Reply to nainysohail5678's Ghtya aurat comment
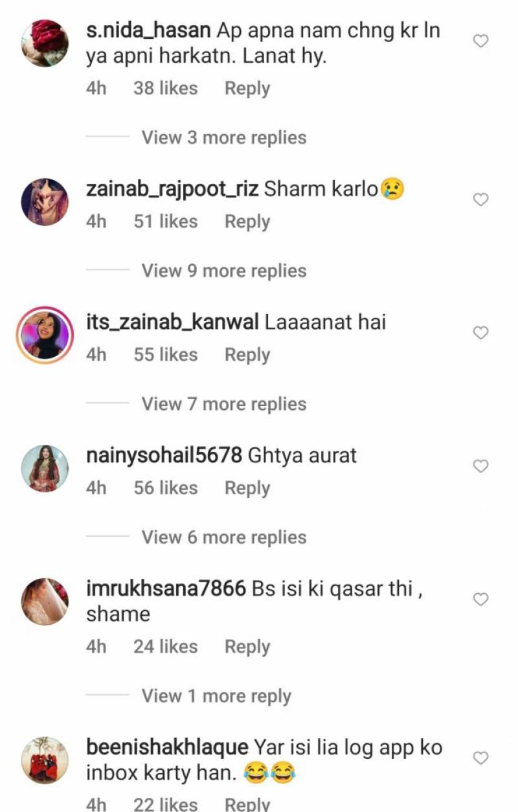 coord(247,488)
